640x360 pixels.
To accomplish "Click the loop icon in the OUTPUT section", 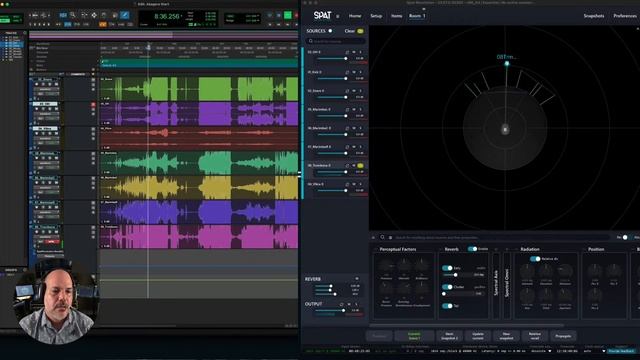I will 342,304.
